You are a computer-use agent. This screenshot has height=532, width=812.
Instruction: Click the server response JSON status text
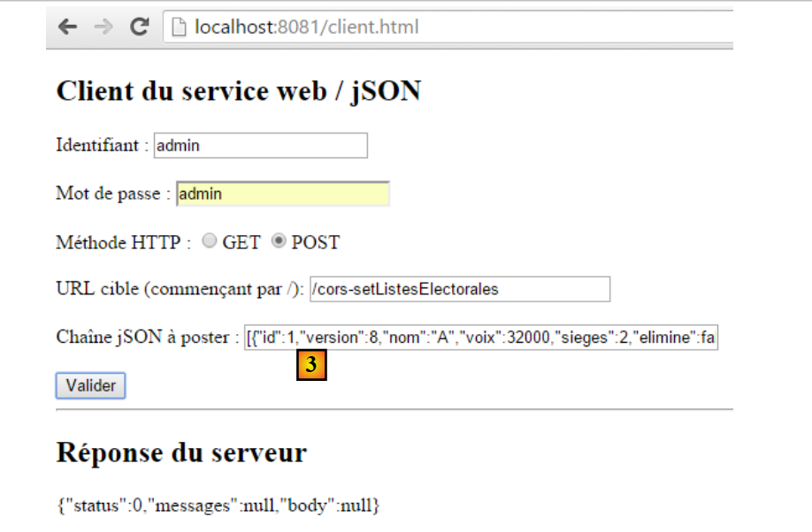point(218,506)
